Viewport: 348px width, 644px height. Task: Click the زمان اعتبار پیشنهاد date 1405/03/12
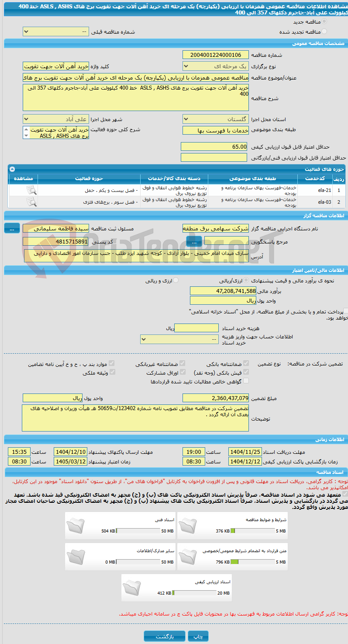[x=70, y=461]
